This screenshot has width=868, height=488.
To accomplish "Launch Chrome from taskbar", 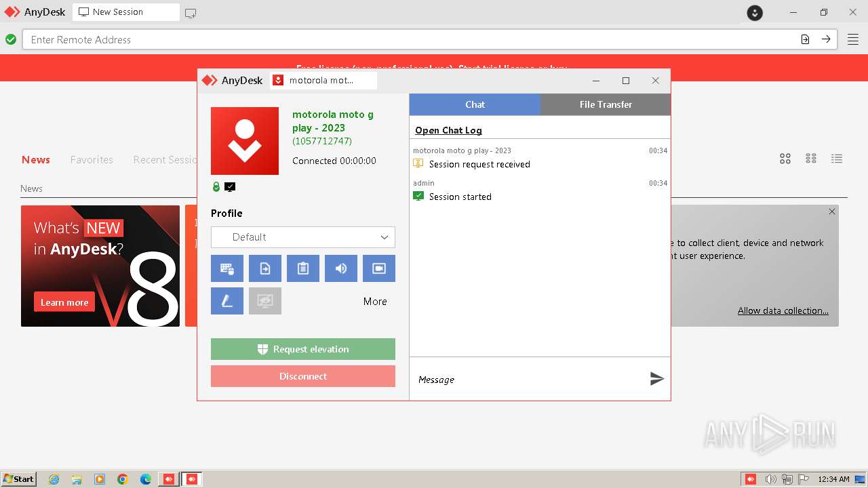I will pyautogui.click(x=123, y=479).
